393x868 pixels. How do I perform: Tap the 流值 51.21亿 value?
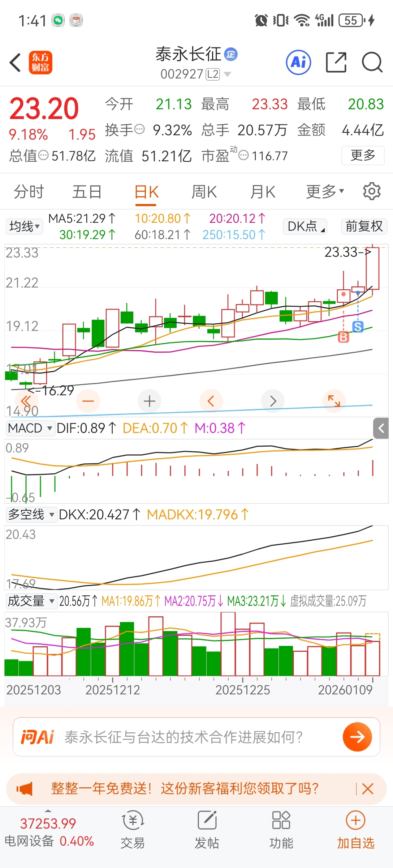167,156
